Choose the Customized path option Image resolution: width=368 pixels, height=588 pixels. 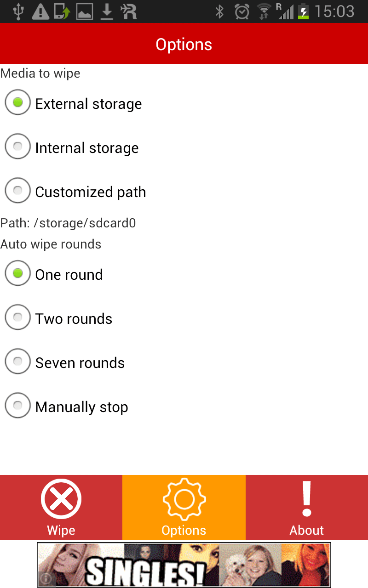(x=18, y=191)
